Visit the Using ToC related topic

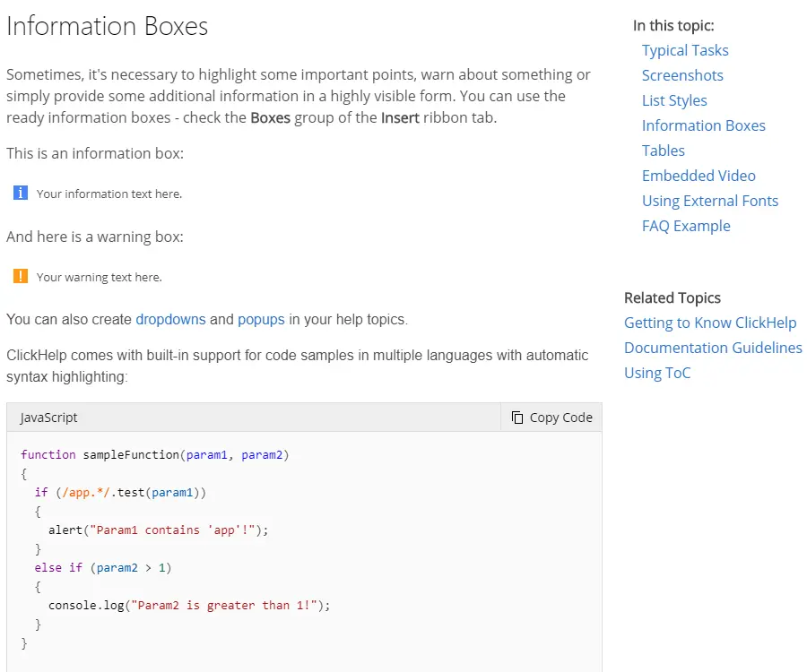click(x=657, y=373)
